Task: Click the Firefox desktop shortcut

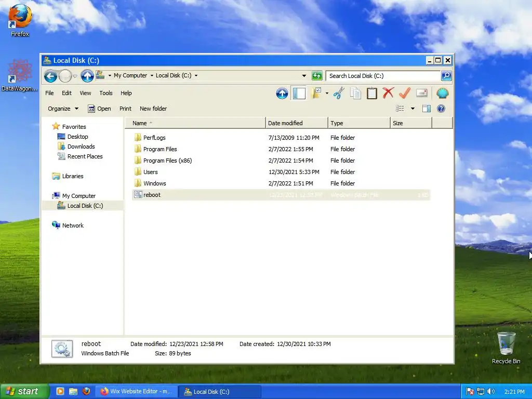Action: click(20, 20)
